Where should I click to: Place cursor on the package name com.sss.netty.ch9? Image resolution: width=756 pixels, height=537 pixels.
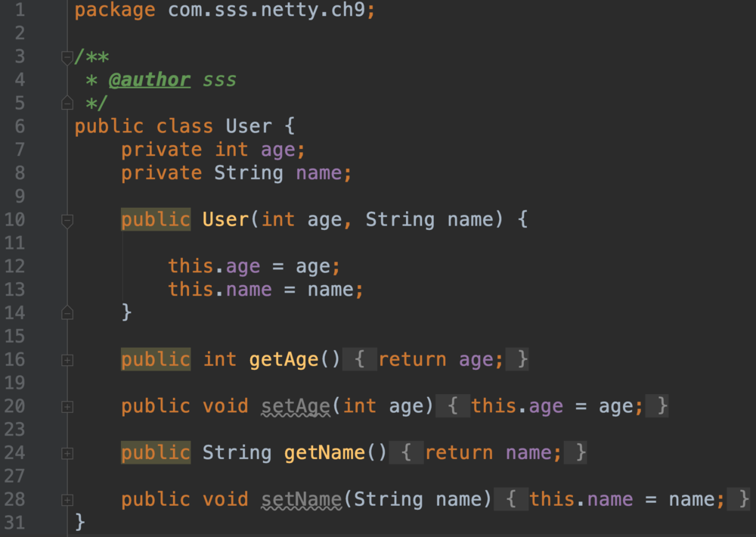point(267,11)
